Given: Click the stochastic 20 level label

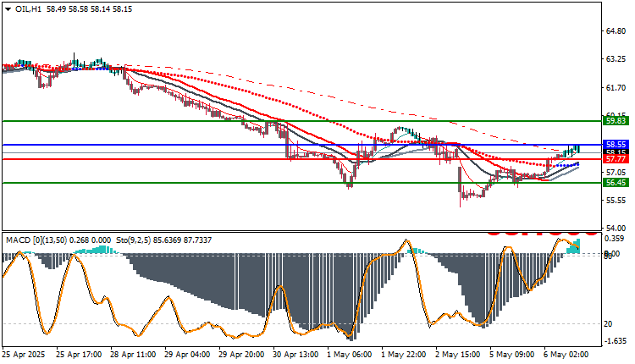Looking at the screenshot, I should pyautogui.click(x=608, y=324).
